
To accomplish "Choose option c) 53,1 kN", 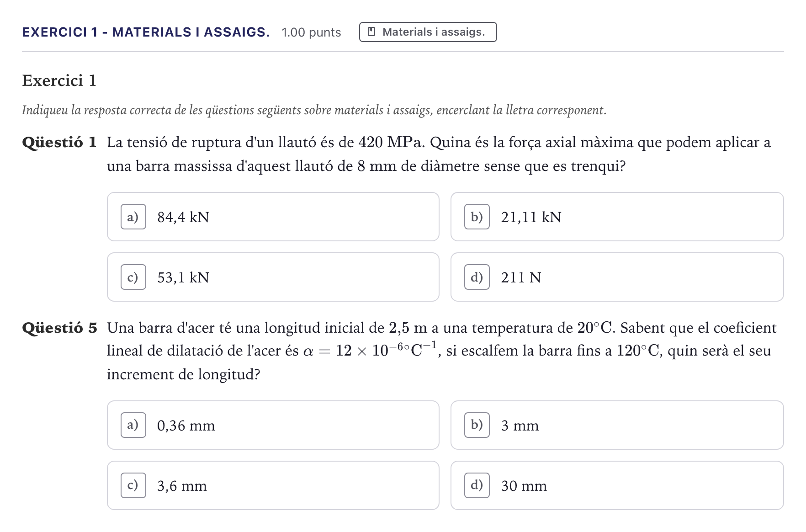I will point(273,277).
